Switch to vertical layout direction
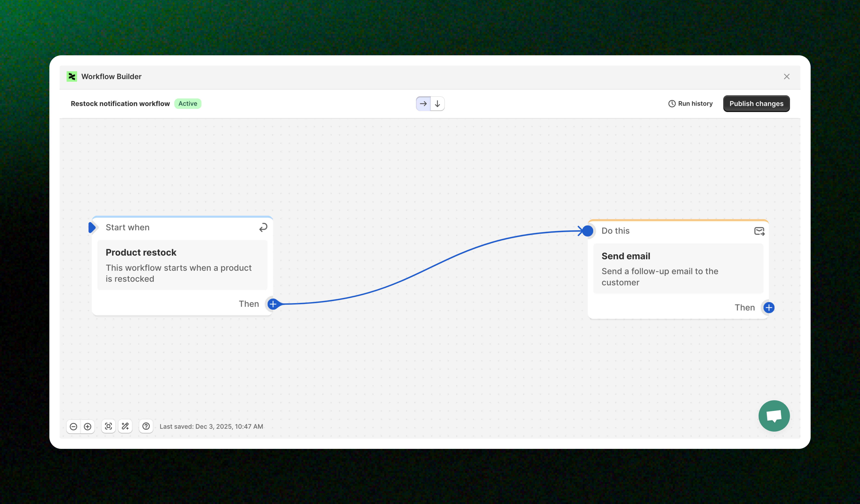 [x=437, y=104]
